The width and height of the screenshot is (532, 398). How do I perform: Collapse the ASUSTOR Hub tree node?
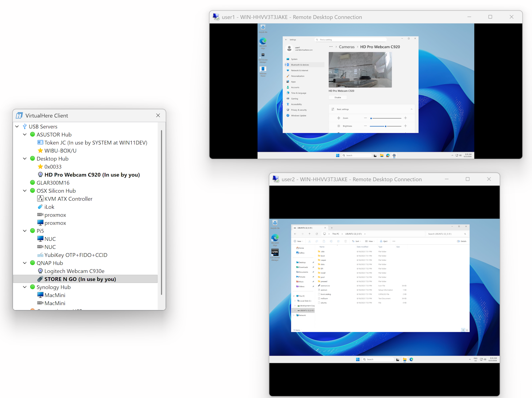[x=25, y=135]
